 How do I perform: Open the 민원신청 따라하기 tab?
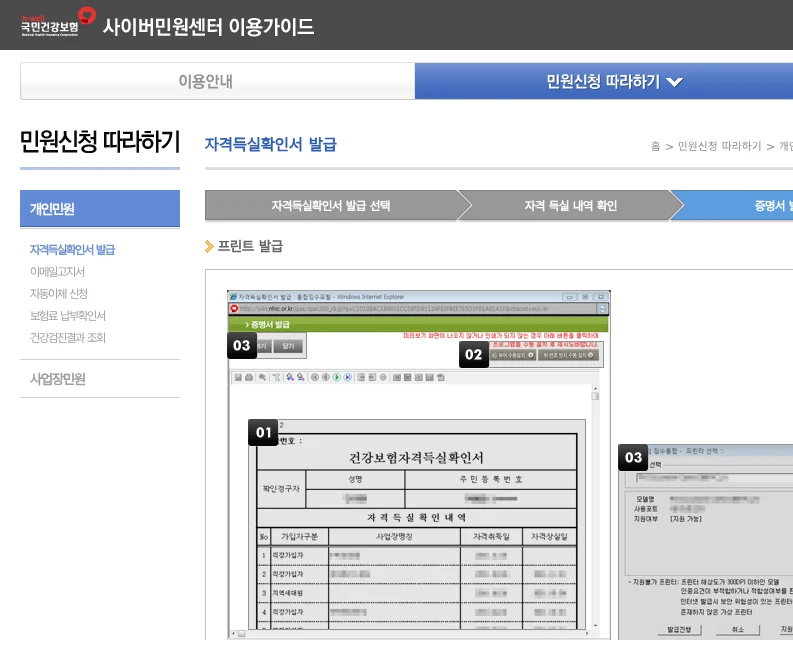[604, 81]
